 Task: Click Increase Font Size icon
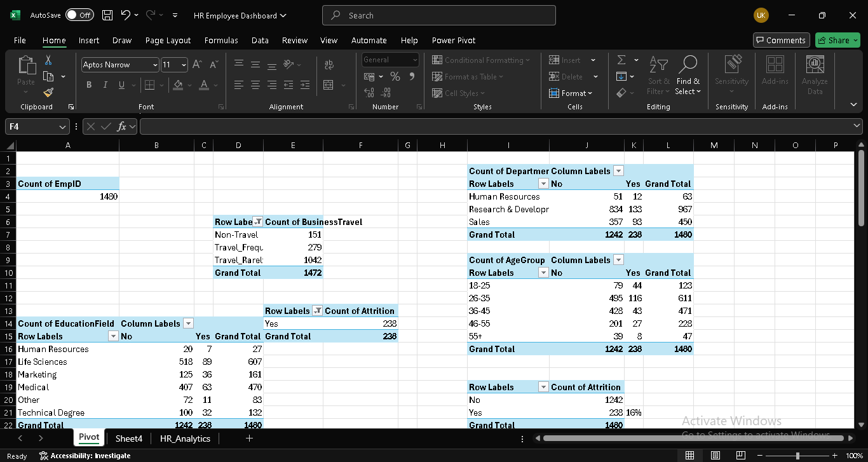197,65
